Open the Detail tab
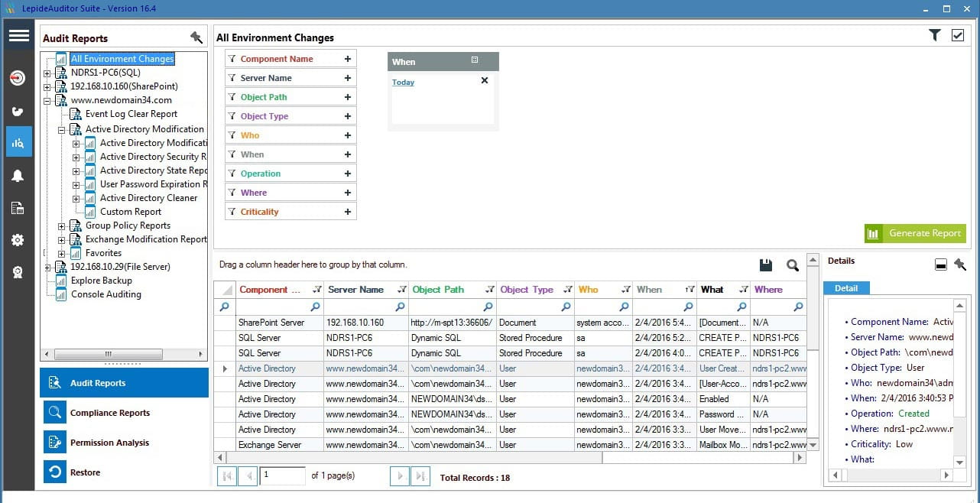The image size is (980, 503). coord(845,288)
